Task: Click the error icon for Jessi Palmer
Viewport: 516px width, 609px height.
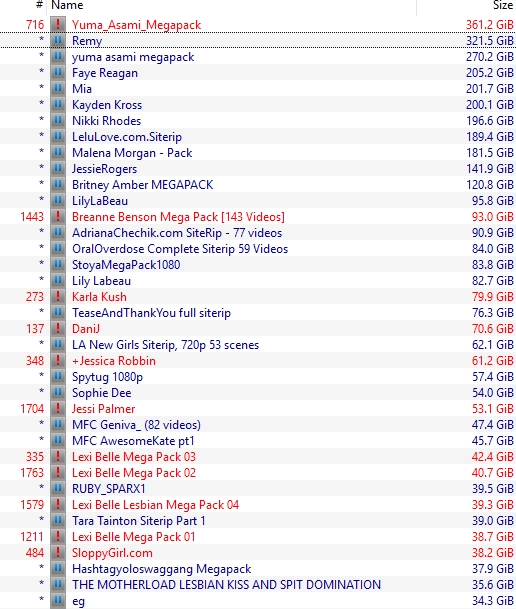Action: point(58,409)
